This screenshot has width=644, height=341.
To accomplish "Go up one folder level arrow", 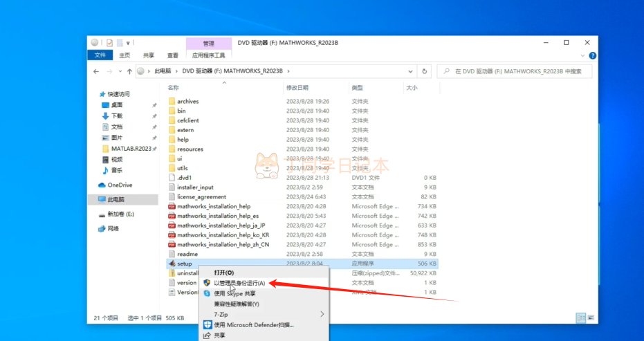I will point(129,71).
